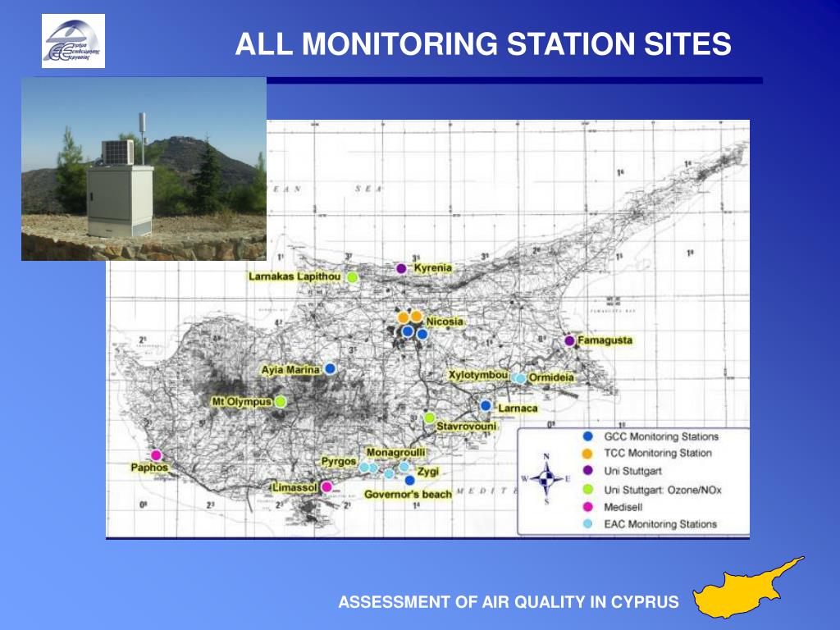Click the purple Uni Stuttgart legend dot
The image size is (840, 630).
click(587, 470)
